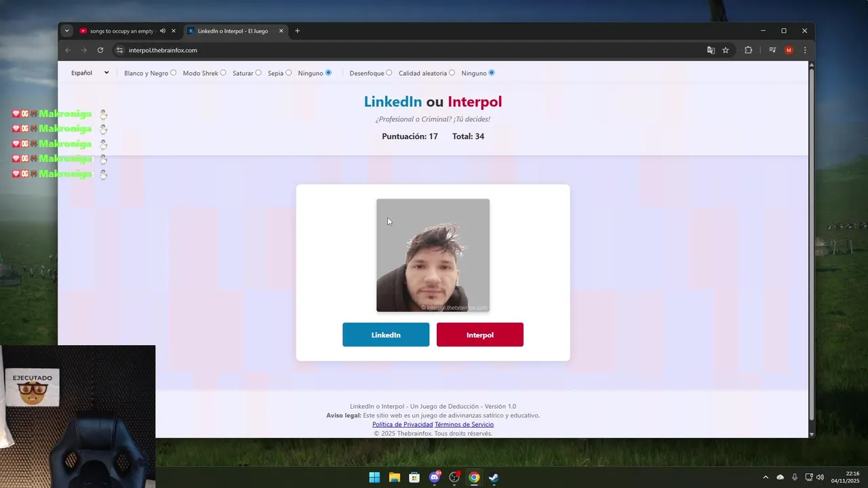Translate this page via the translate icon

(711, 50)
